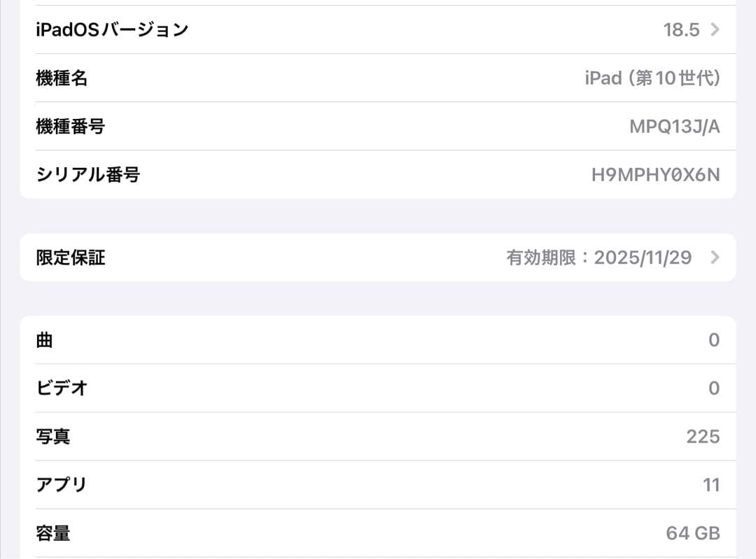This screenshot has height=559, width=756.
Task: Tap the 容量 64 GB capacity row
Action: (378, 532)
